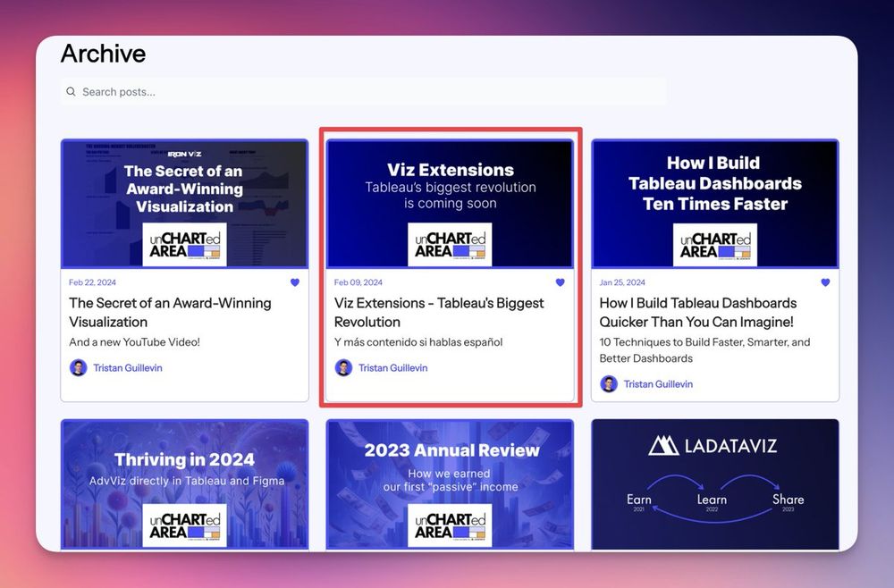Click author avatar on Viz Extensions card
This screenshot has height=588, width=894.
tap(343, 367)
